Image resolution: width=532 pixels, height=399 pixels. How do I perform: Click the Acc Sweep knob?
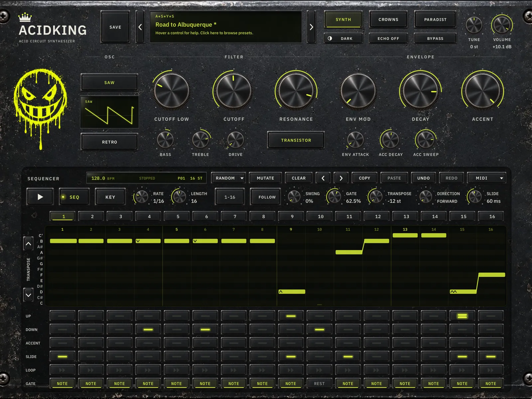pyautogui.click(x=426, y=140)
